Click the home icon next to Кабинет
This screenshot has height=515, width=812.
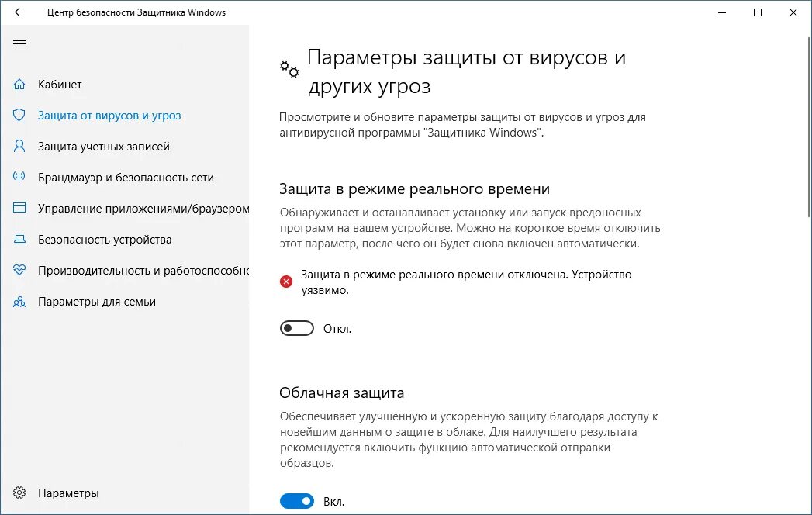(x=19, y=84)
